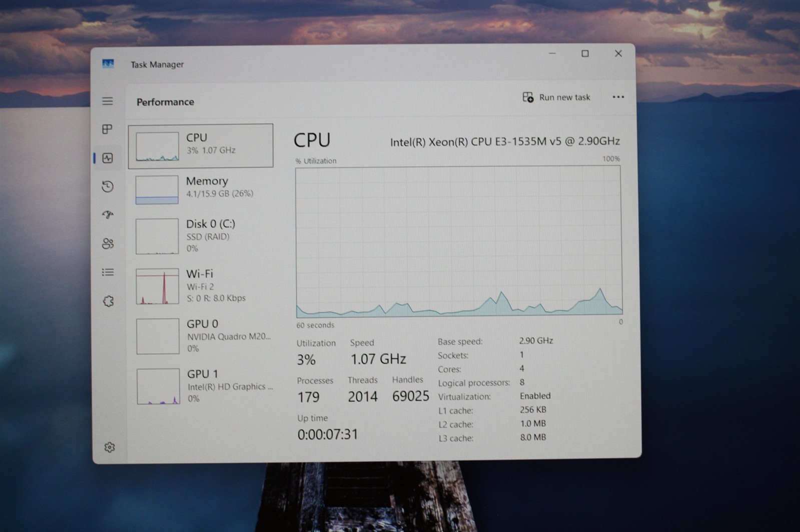Open the Services page icon
Viewport: 800px width, 532px height.
click(x=108, y=301)
